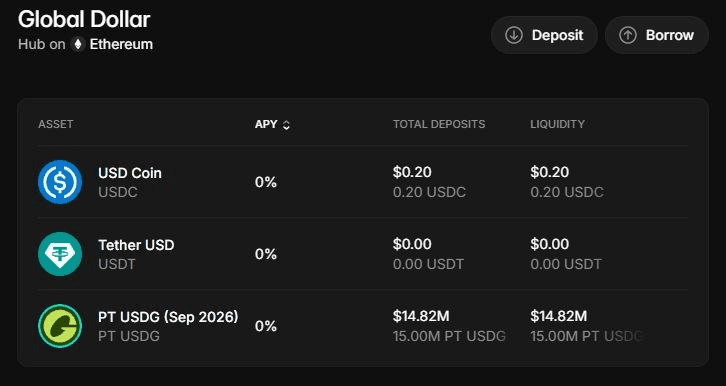The width and height of the screenshot is (726, 386).
Task: Click the $14.82M total deposits value
Action: 421,316
